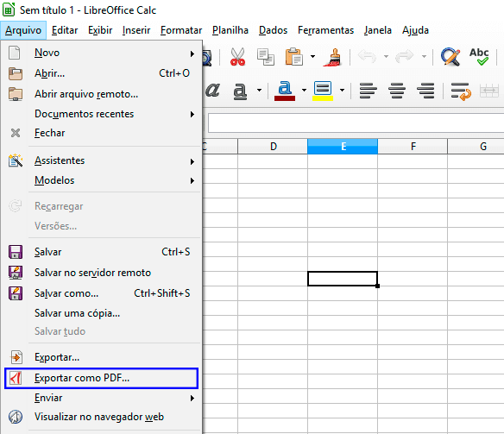Open the font color dropdown arrow
Screen dimensions: 504x434
(x=304, y=91)
